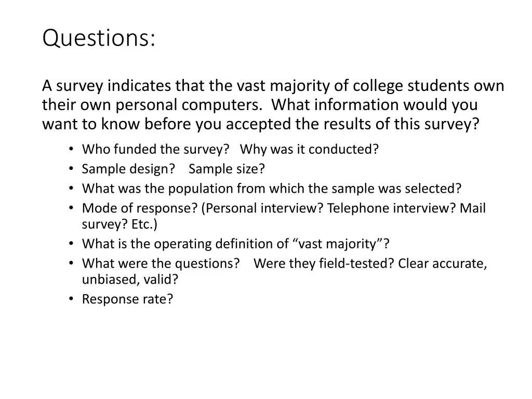532x399 pixels.
Task: Click the "Were they field-tested?" question
Action: 324,263
